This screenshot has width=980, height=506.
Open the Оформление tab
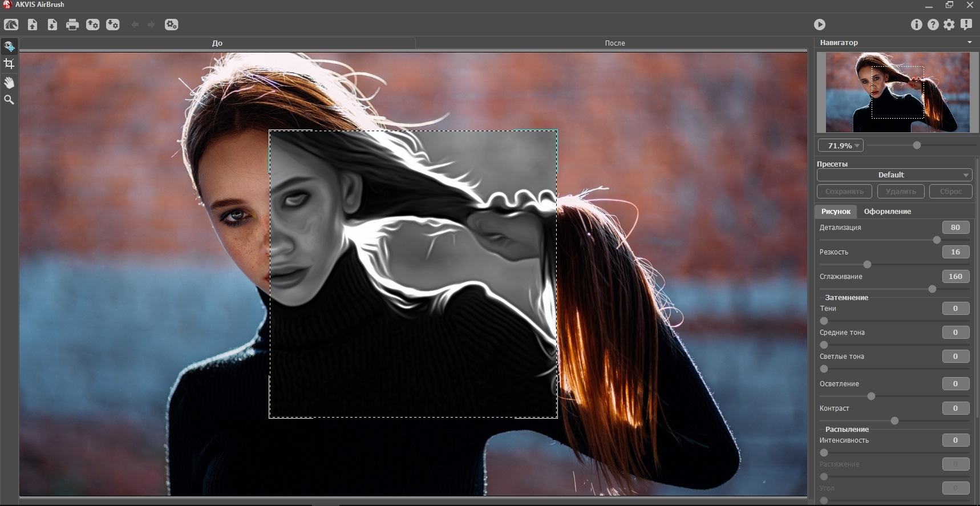pyautogui.click(x=887, y=212)
